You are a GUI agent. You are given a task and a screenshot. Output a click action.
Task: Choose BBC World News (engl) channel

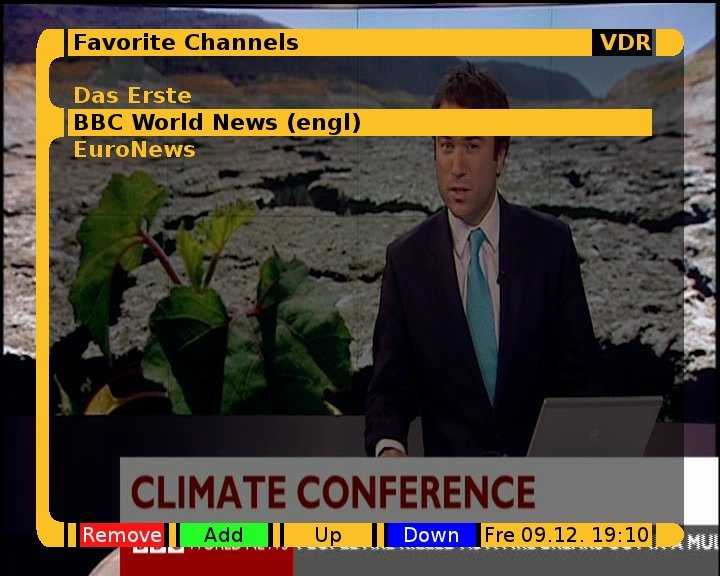[x=216, y=123]
